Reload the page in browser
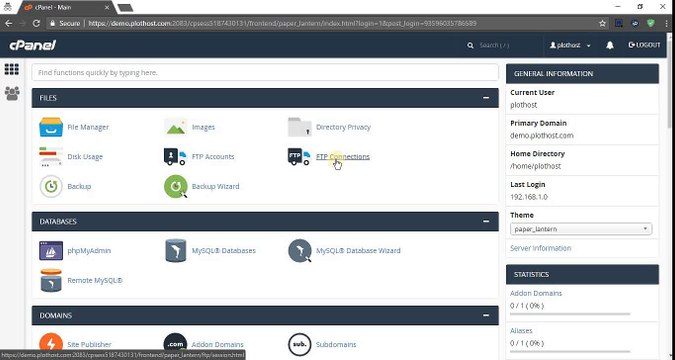Screen dimensions: 675x360 [36, 23]
